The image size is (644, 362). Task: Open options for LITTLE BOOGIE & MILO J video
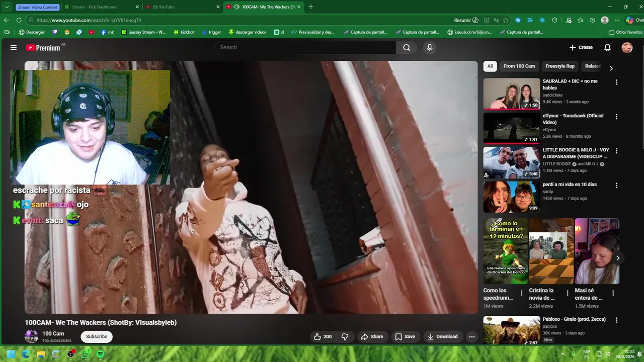[616, 151]
